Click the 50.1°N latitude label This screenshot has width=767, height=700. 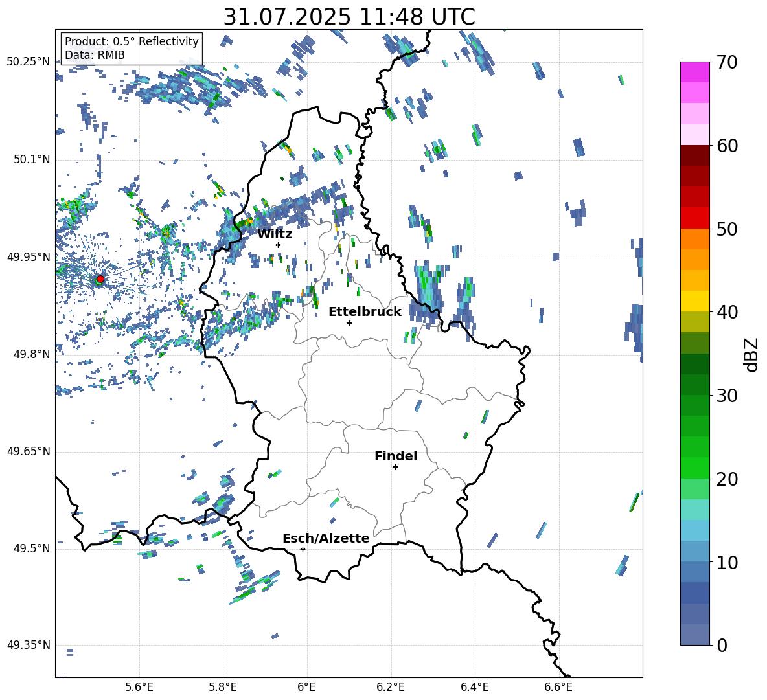tap(31, 159)
